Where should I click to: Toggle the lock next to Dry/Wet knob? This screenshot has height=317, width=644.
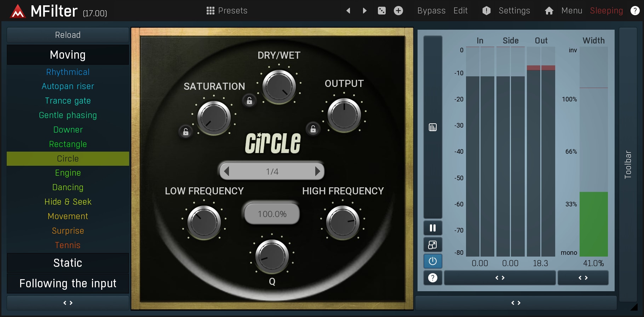click(249, 101)
